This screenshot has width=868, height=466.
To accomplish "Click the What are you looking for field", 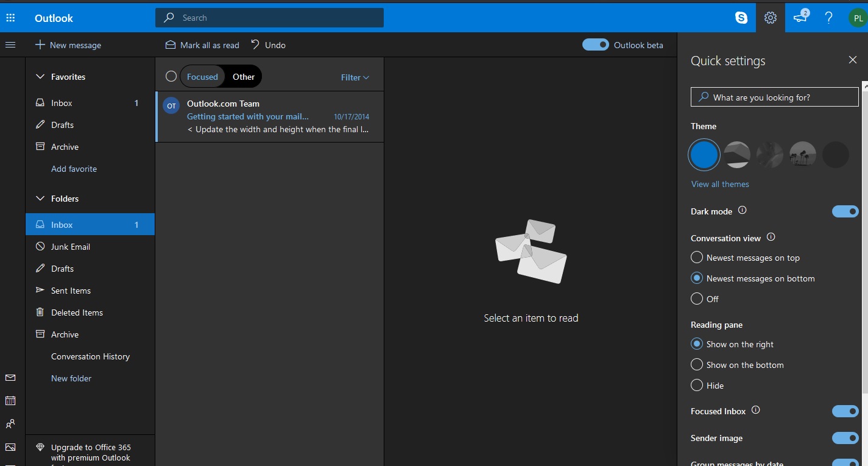I will (774, 97).
